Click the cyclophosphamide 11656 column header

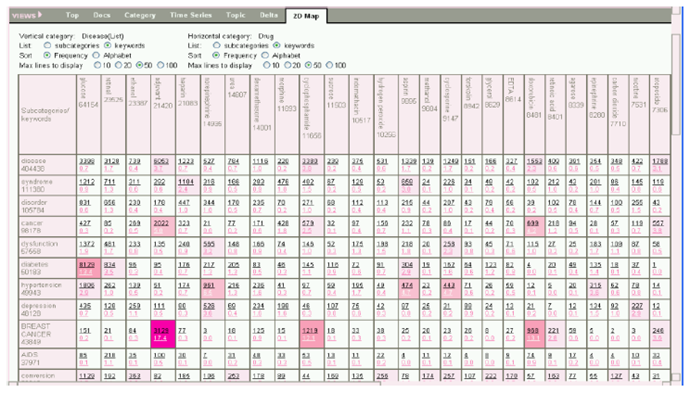click(311, 114)
